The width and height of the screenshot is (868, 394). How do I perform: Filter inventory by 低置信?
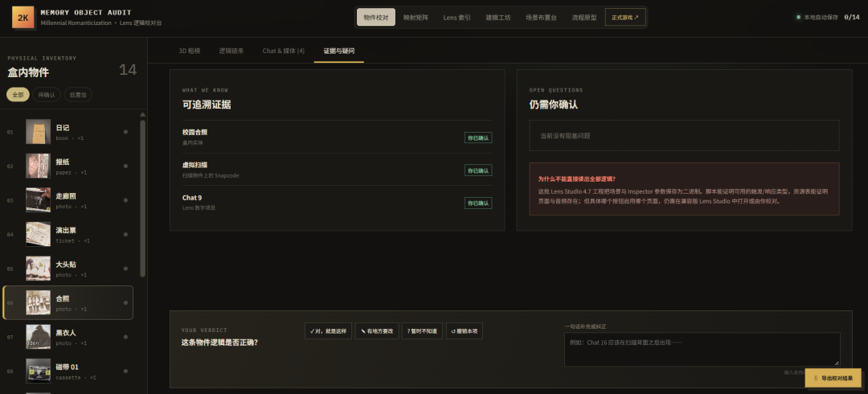(78, 95)
